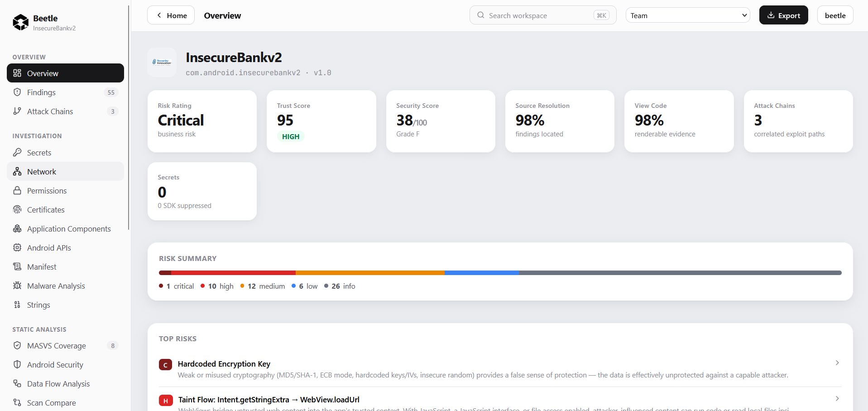
Task: Click the Findings shield icon
Action: tap(17, 92)
